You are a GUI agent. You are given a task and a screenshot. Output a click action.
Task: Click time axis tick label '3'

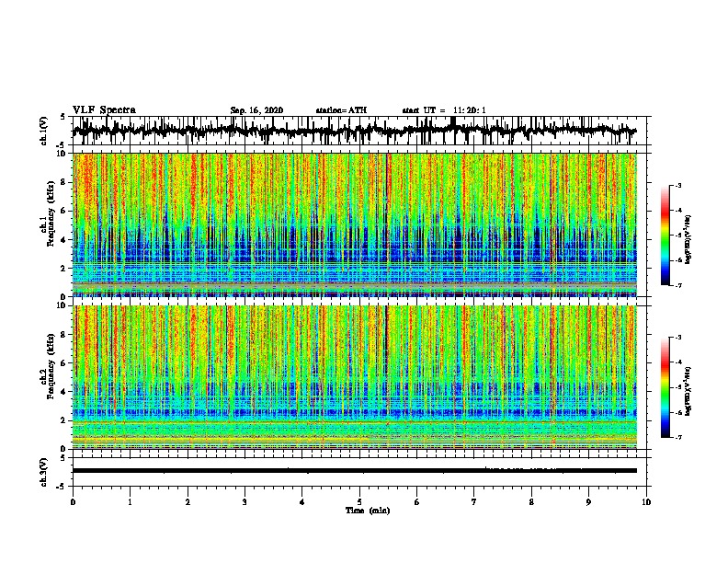point(245,502)
